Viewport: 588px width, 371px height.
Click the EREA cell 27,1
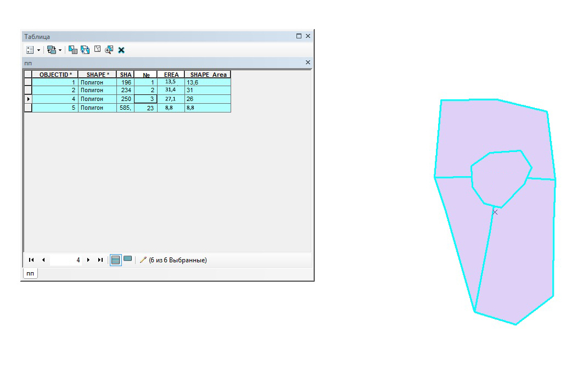click(x=171, y=99)
